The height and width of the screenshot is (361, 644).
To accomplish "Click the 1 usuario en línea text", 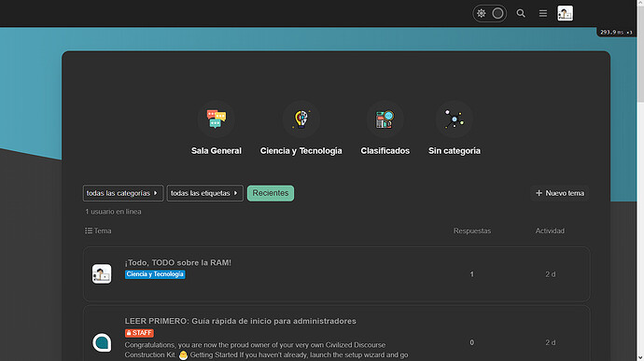I will (113, 212).
